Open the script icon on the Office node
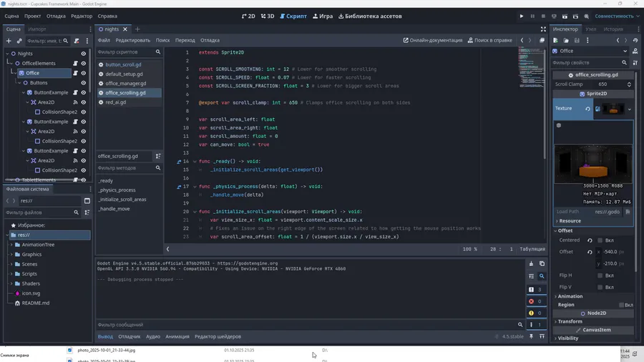Screen dimensions: 644x362 point(76,73)
